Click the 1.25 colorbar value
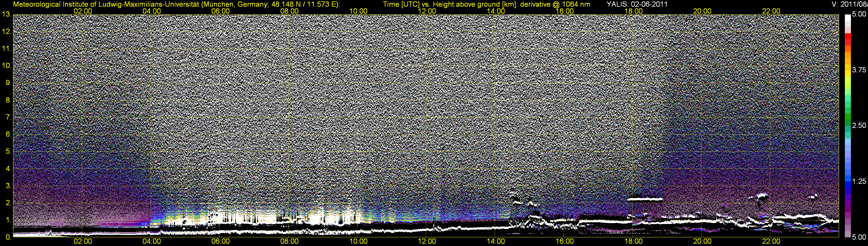The height and width of the screenshot is (246, 868). click(859, 181)
